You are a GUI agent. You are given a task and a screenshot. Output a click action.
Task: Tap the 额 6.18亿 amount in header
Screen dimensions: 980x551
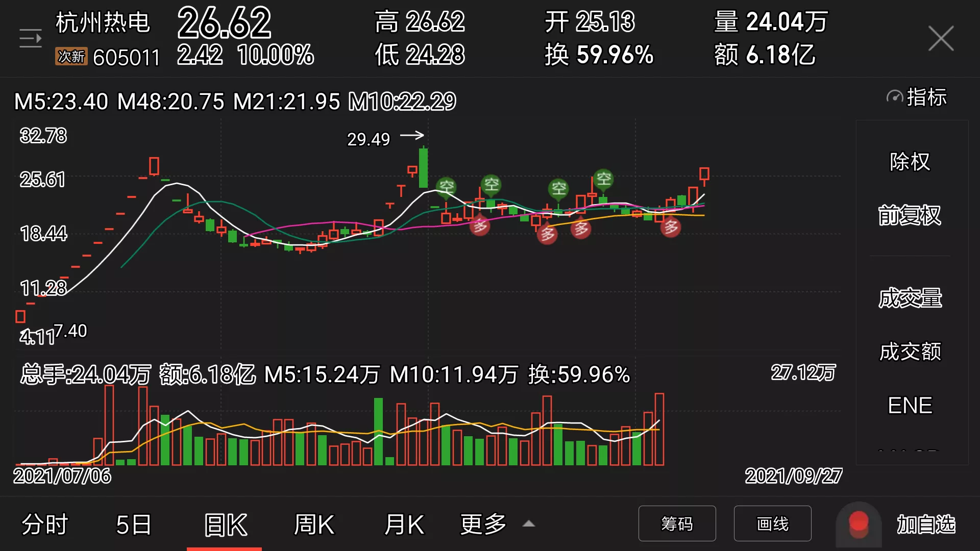765,55
